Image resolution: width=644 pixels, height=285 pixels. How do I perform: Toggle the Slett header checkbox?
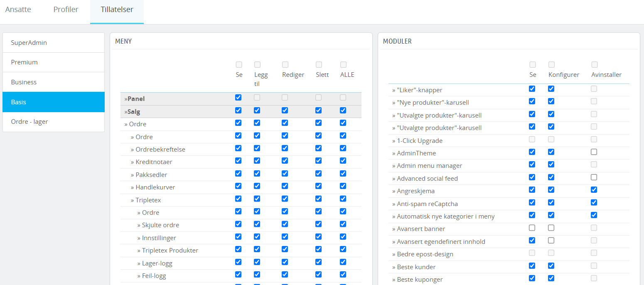tap(319, 65)
